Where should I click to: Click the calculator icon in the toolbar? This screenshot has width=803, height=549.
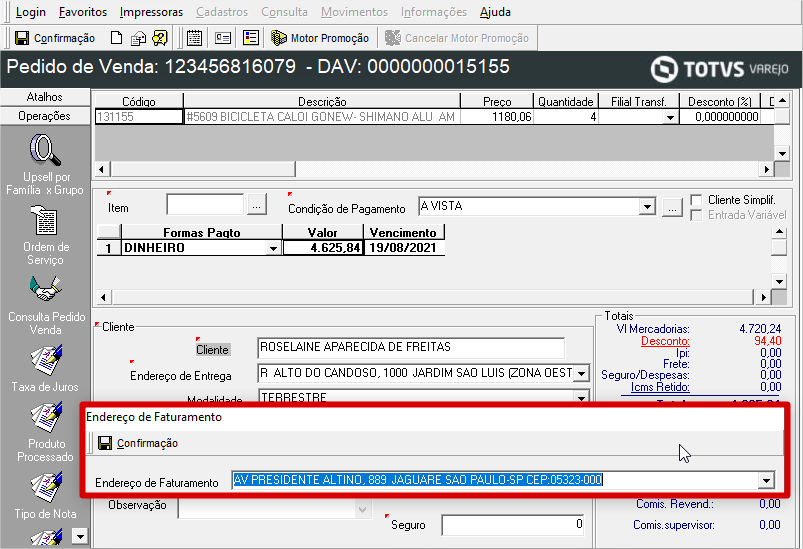click(194, 38)
